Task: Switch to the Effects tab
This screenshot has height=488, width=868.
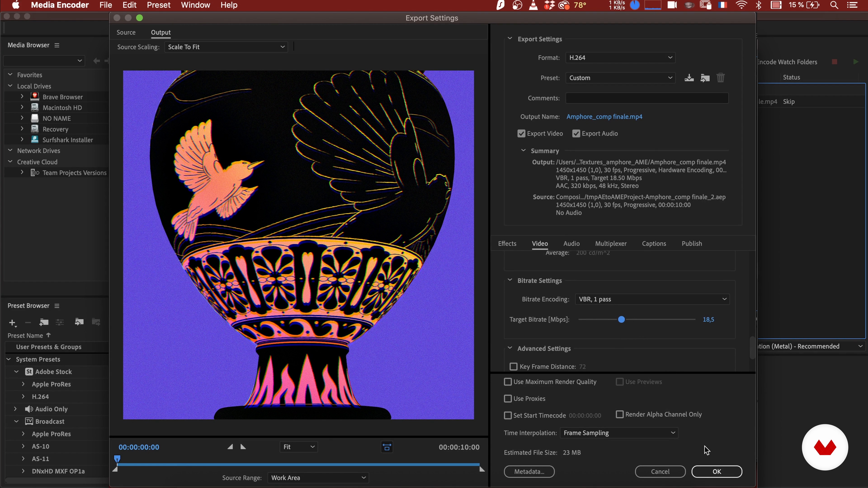Action: [507, 244]
